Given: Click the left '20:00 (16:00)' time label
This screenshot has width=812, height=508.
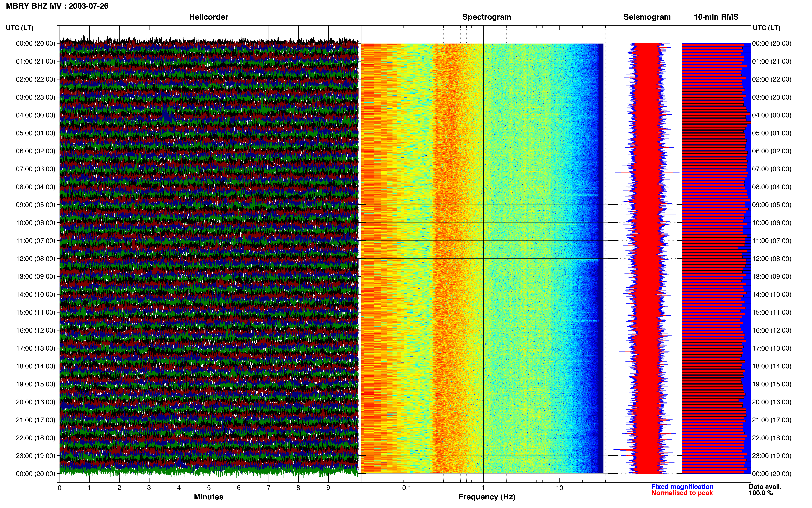Looking at the screenshot, I should pos(36,402).
